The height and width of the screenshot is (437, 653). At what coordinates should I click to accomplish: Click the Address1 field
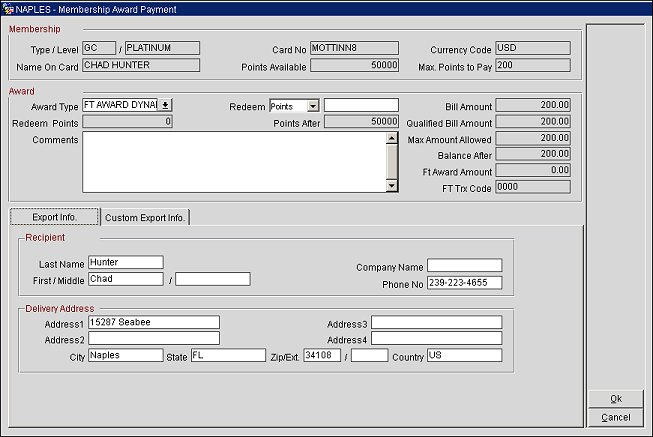(153, 322)
